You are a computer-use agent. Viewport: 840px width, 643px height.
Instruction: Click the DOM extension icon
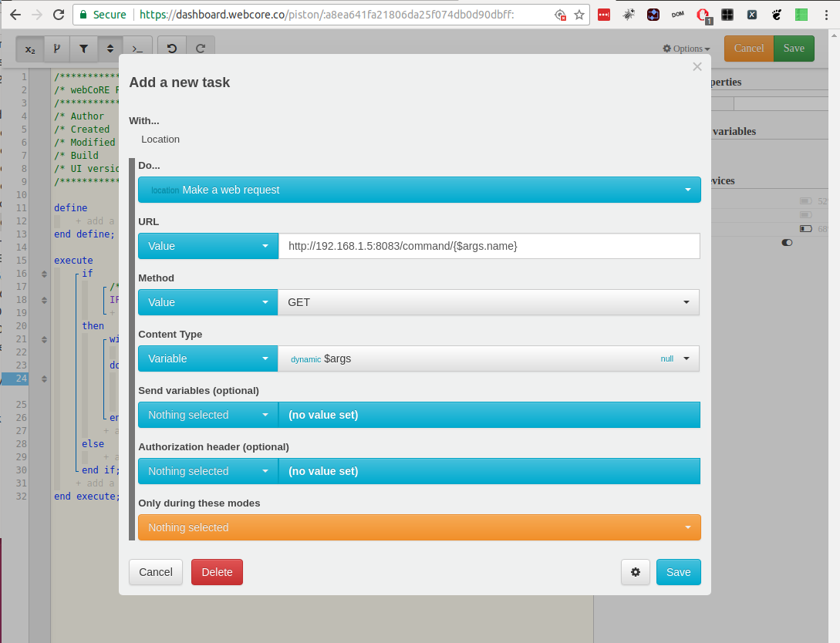[x=677, y=15]
